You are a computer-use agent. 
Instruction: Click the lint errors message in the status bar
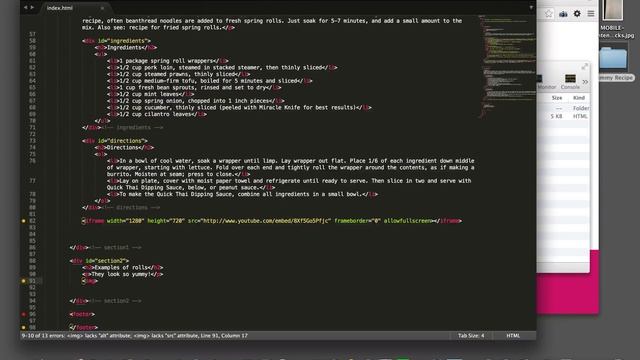pos(134,336)
